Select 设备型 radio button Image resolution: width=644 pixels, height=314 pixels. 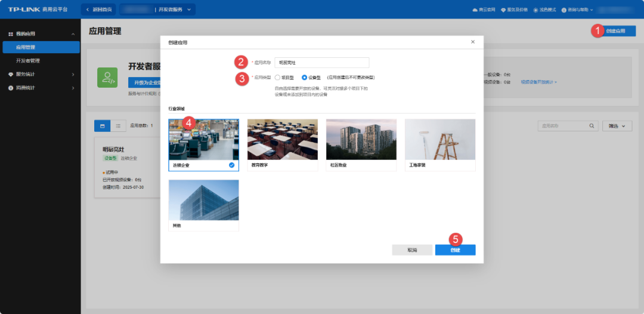(305, 78)
